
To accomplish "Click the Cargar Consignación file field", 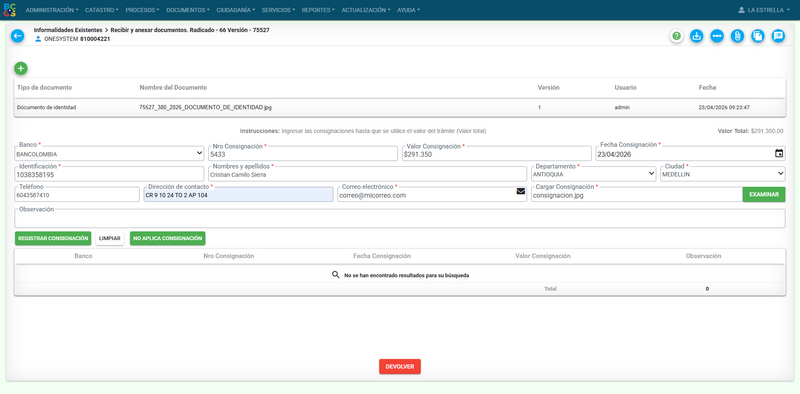I will [637, 194].
